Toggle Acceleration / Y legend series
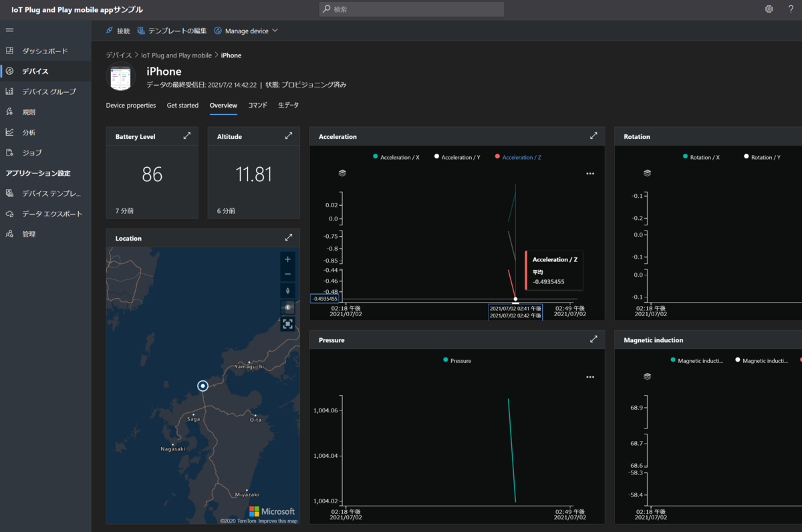The height and width of the screenshot is (532, 802). (457, 157)
